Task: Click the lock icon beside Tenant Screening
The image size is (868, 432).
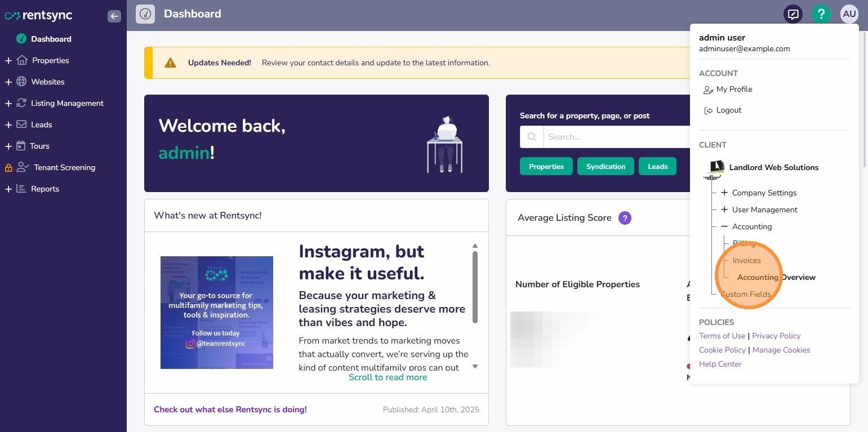Action: pos(8,167)
